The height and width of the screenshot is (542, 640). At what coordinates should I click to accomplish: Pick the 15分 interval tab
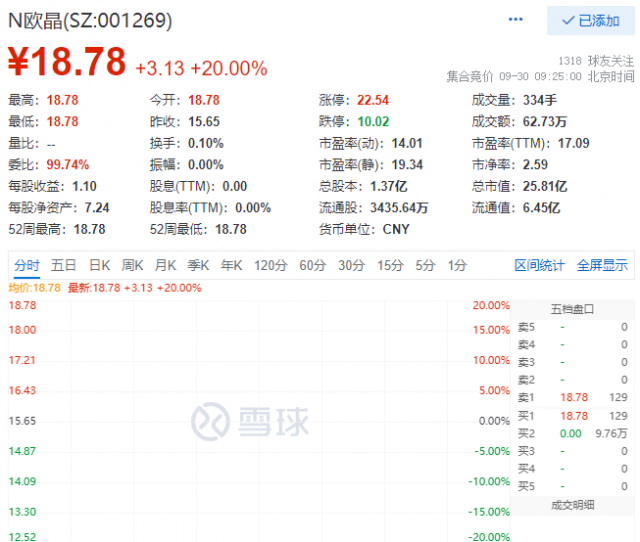(390, 265)
